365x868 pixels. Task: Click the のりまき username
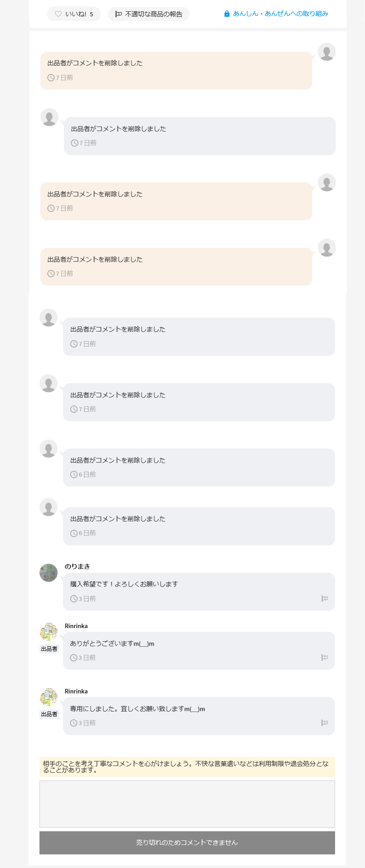(x=78, y=566)
